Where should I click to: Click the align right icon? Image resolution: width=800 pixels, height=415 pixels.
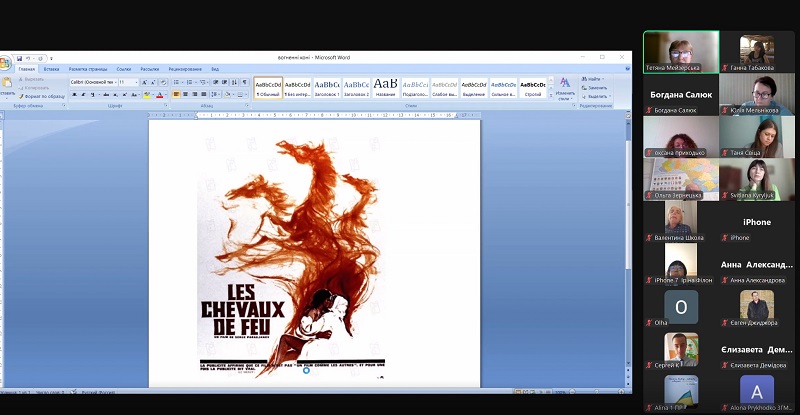pyautogui.click(x=194, y=94)
